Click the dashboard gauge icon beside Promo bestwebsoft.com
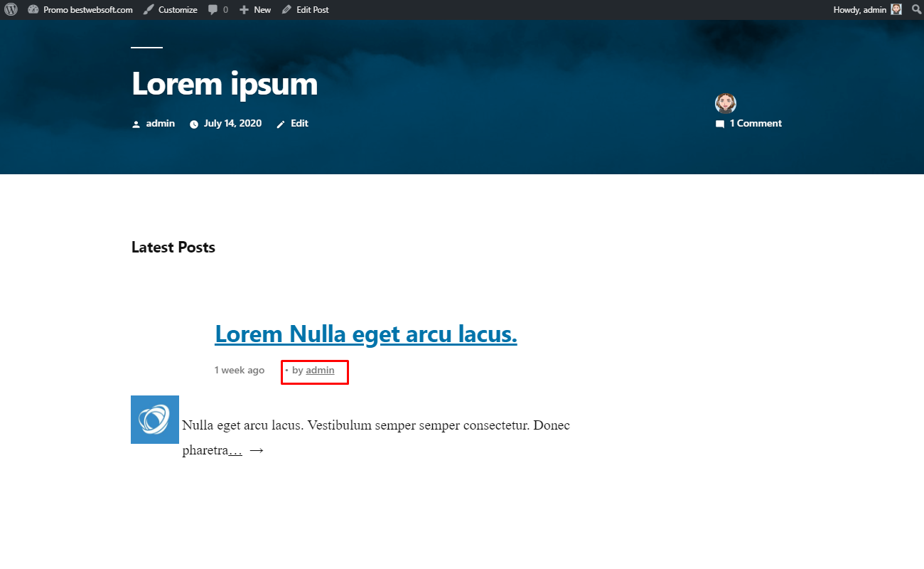Screen dimensions: 924x569 point(33,10)
